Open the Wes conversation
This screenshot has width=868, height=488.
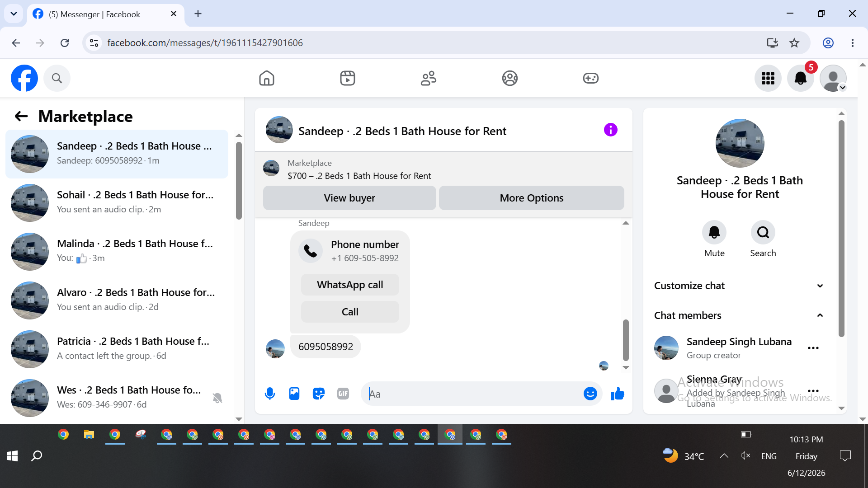(x=117, y=398)
